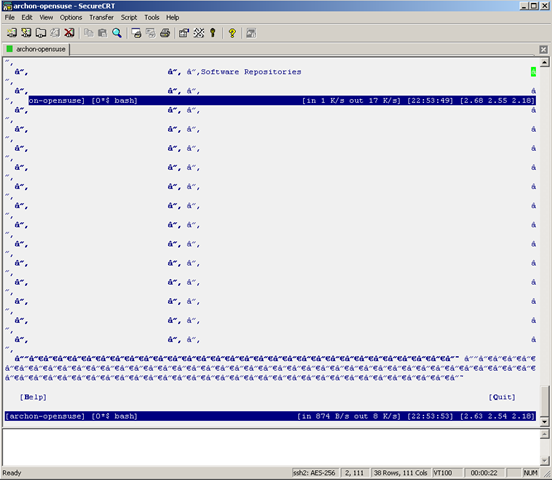
Task: Click the Disconnect red X icon
Action: (x=69, y=33)
